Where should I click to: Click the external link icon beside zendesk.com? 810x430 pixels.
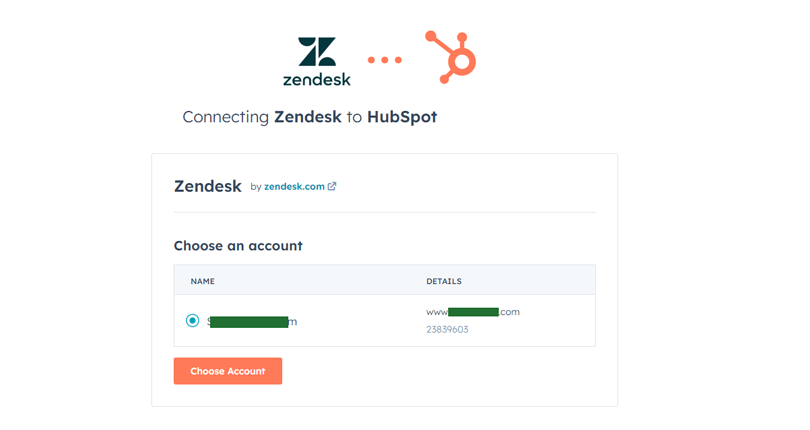pos(332,187)
